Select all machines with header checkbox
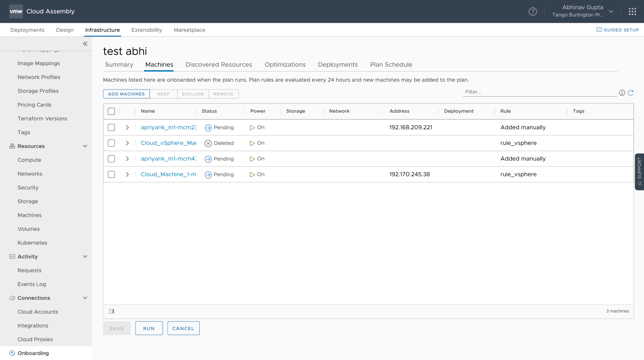 [x=111, y=111]
